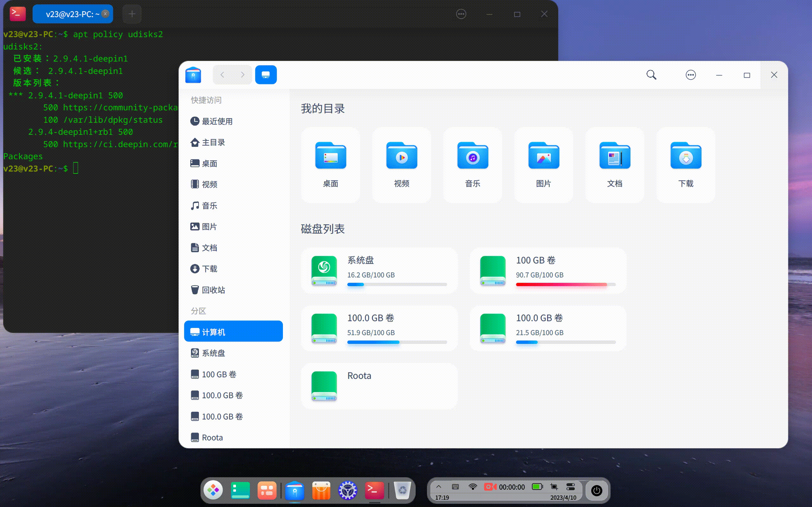Open the 下载 folder card
Viewport: 812px width, 507px height.
point(686,165)
